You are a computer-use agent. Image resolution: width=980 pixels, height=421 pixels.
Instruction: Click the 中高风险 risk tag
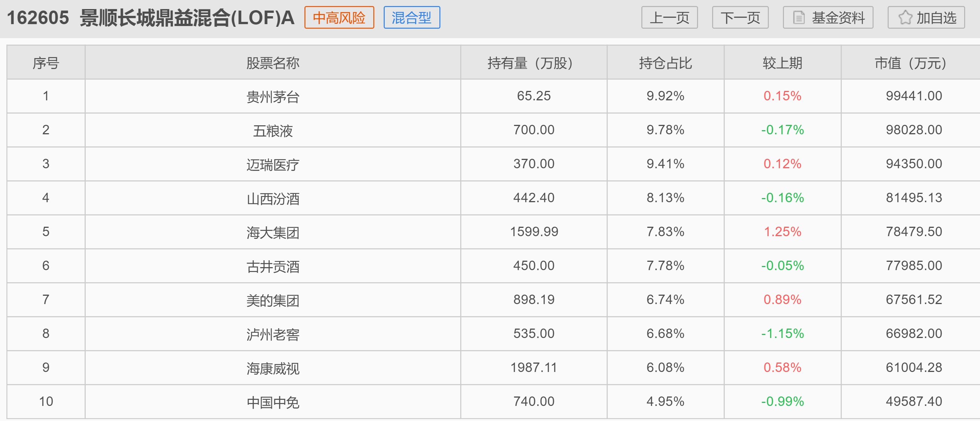[x=339, y=18]
